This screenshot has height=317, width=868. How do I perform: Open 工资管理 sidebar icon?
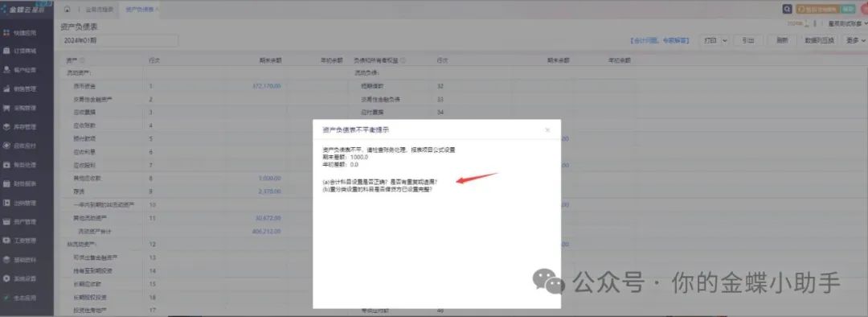tap(6, 240)
